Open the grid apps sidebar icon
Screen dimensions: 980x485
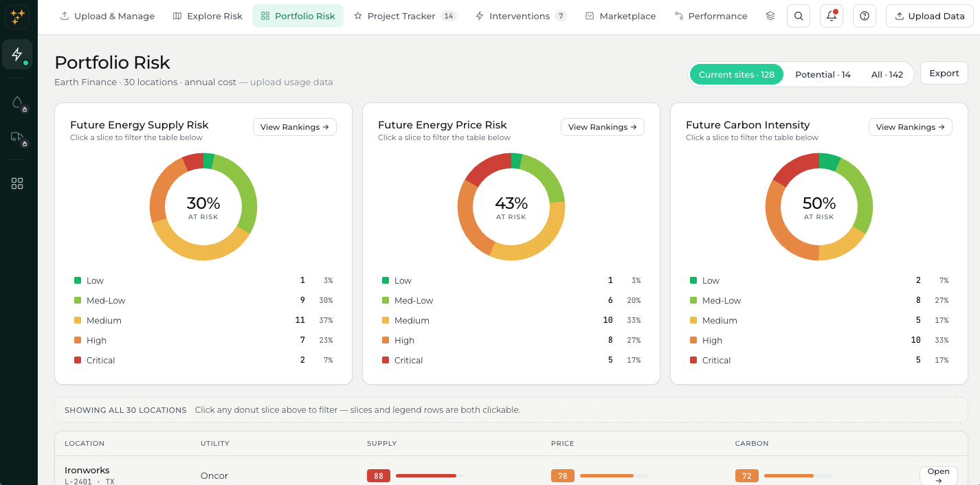pyautogui.click(x=17, y=183)
